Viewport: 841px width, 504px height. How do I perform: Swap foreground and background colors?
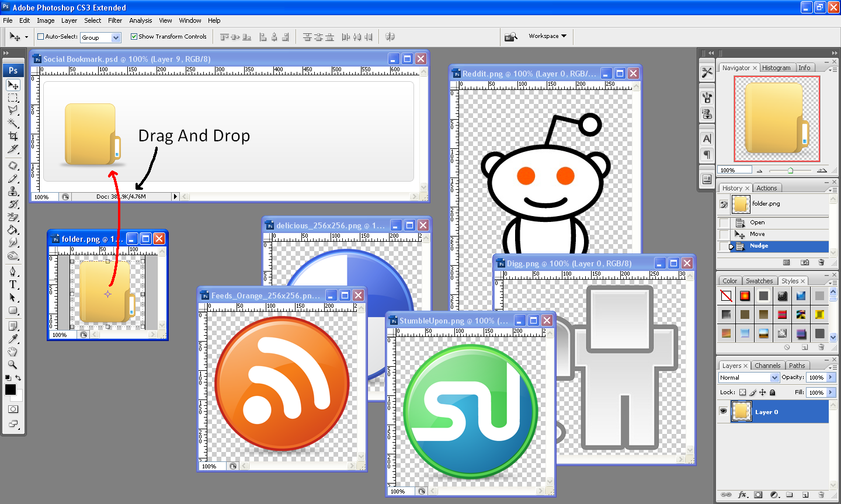pyautogui.click(x=19, y=378)
